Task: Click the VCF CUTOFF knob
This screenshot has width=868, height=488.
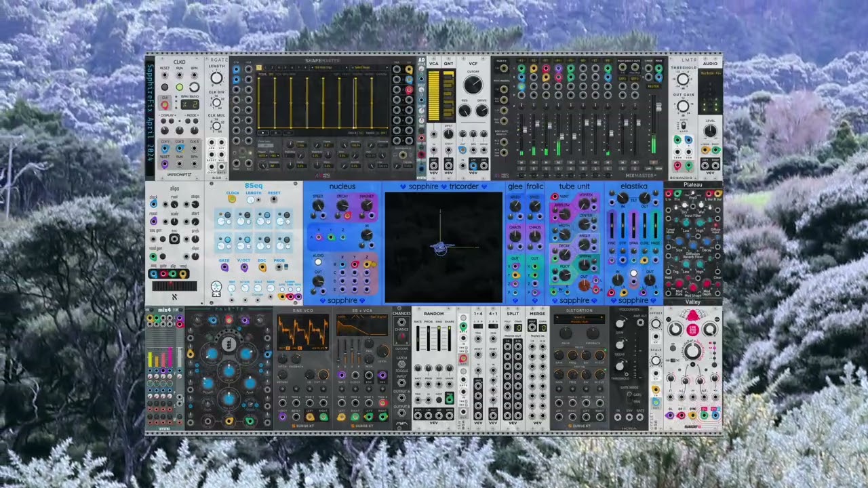Action: 473,84
